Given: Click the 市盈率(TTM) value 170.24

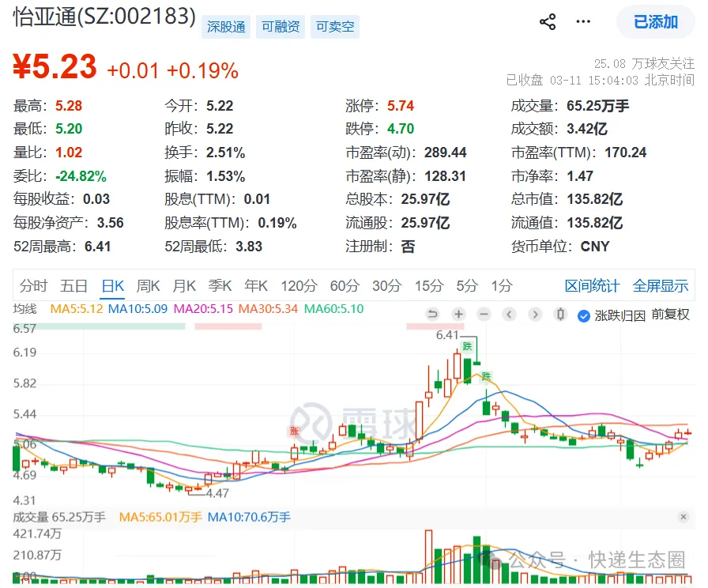Looking at the screenshot, I should click(x=625, y=153).
